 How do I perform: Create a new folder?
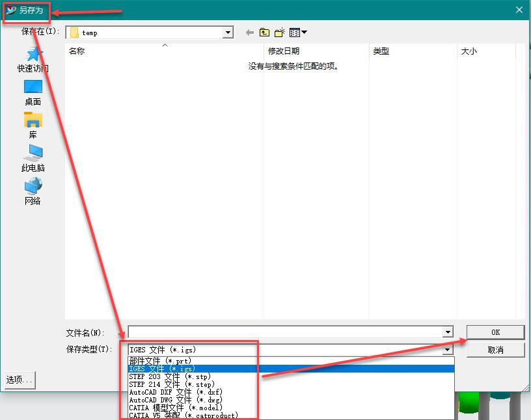pos(279,31)
